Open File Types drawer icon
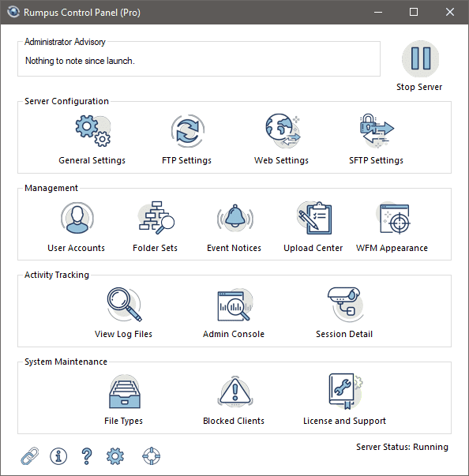The height and width of the screenshot is (476, 469). (125, 392)
